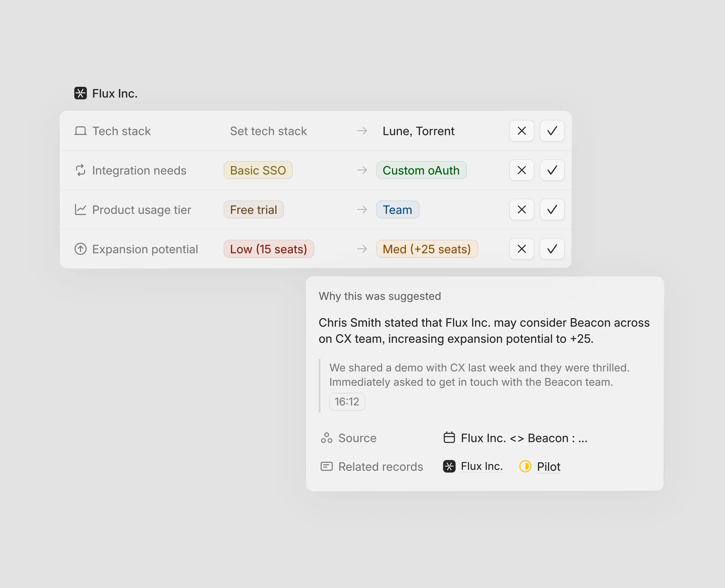Screen dimensions: 725x588
Task: Click the Product usage tier label
Action: 142,210
